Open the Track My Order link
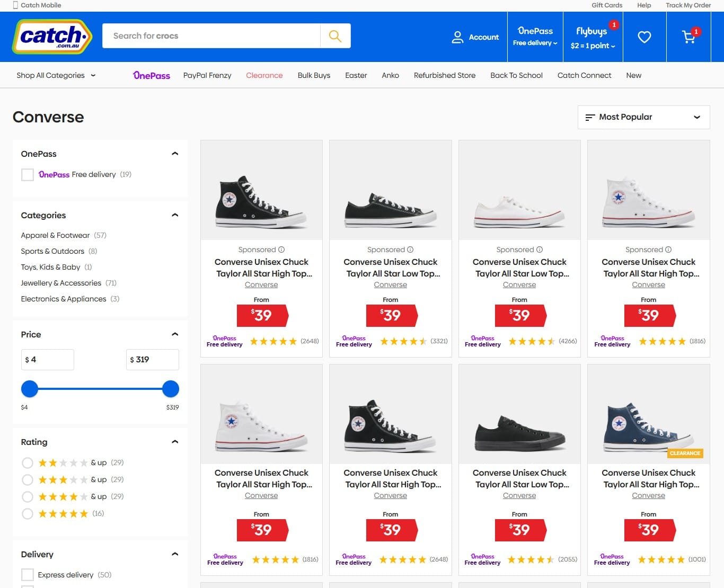This screenshot has height=588, width=724. pos(688,5)
